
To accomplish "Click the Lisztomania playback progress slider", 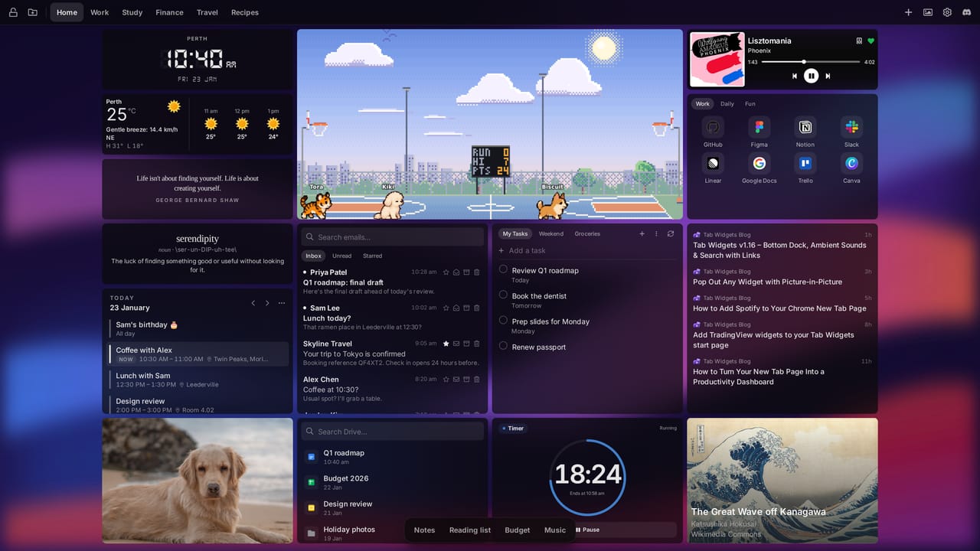I will [x=811, y=62].
